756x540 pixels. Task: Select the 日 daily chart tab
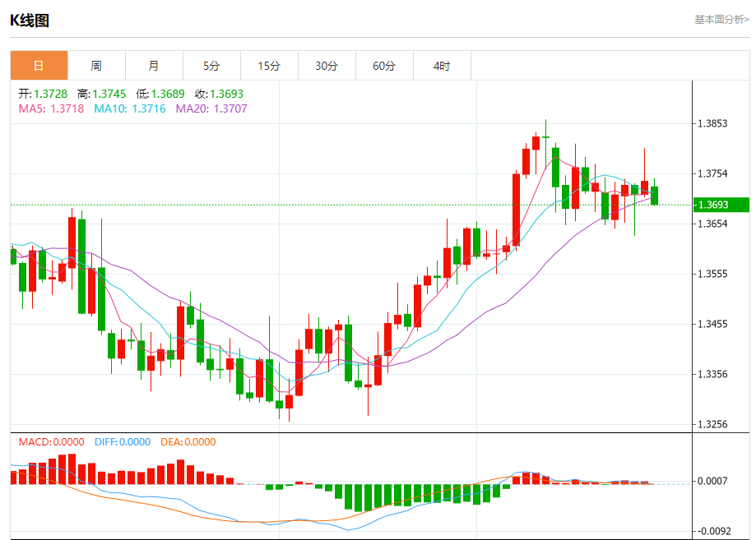coord(39,66)
